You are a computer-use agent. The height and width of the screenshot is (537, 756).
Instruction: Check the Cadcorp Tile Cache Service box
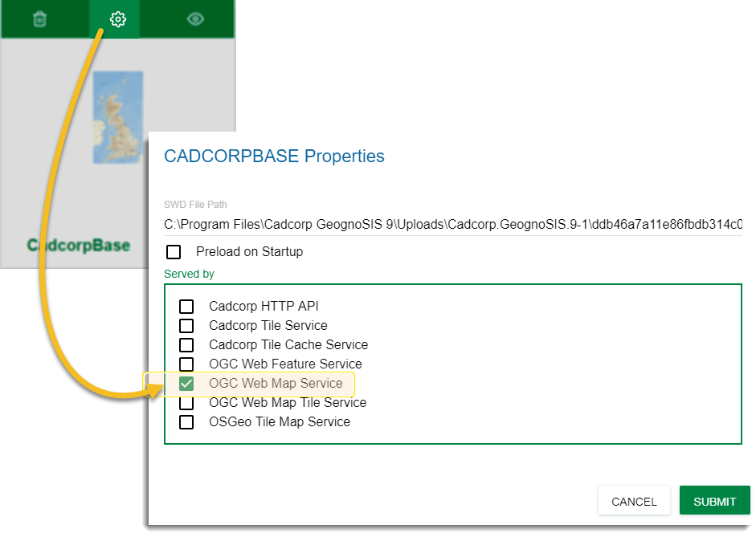(x=186, y=344)
